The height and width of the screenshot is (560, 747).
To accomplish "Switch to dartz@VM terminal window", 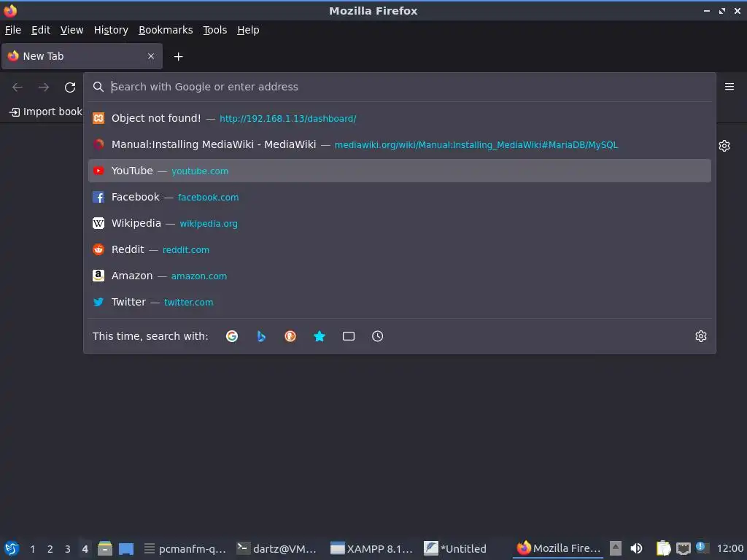I will (x=278, y=548).
